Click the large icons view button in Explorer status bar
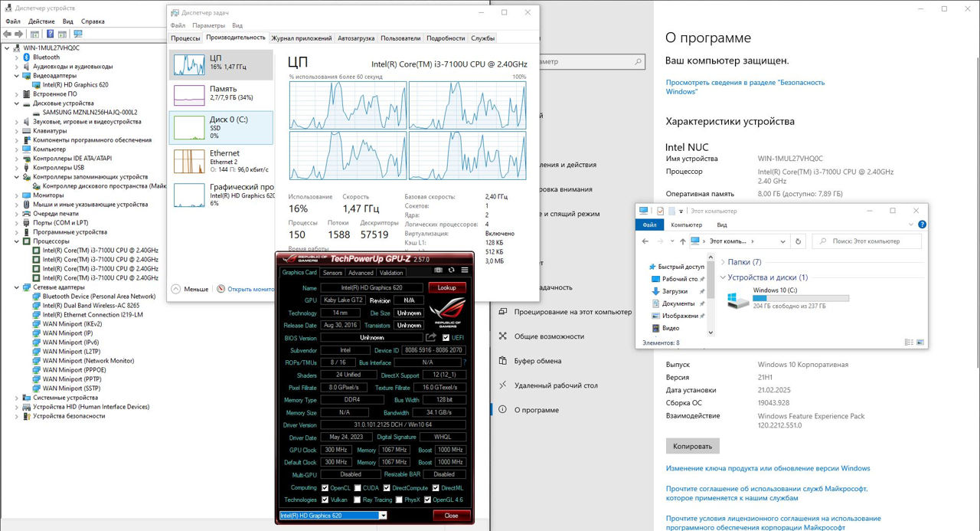This screenshot has width=980, height=531. (x=922, y=343)
